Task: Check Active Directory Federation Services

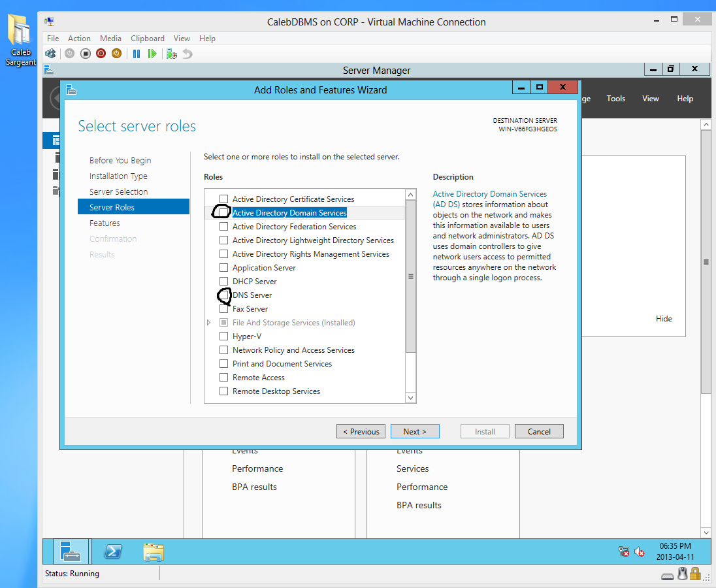Action: point(223,227)
